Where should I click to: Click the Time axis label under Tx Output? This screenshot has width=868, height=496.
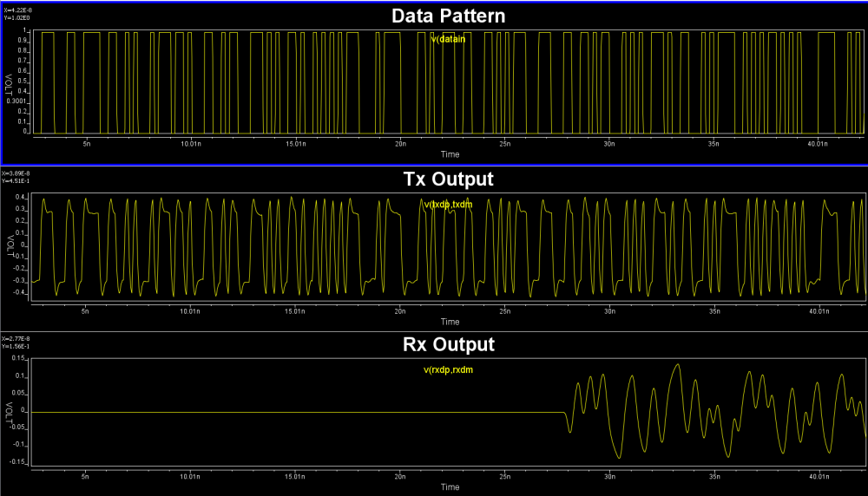click(x=450, y=321)
